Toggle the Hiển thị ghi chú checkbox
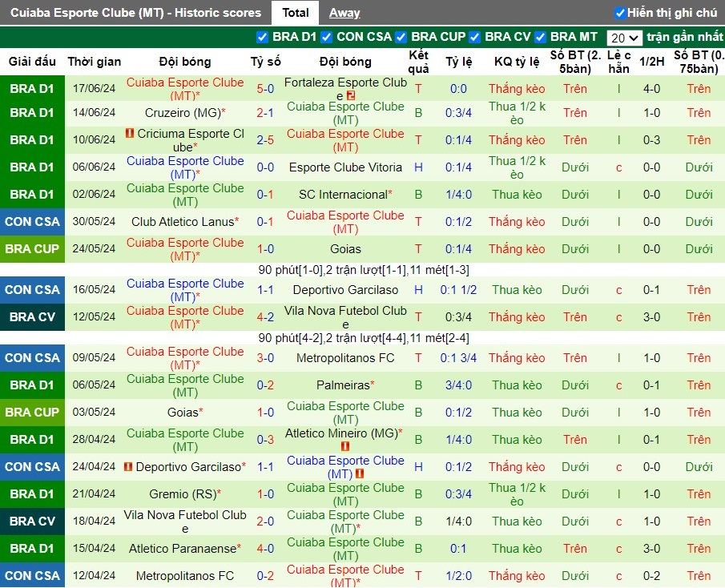Screen dimensions: 725x588 click(x=620, y=13)
